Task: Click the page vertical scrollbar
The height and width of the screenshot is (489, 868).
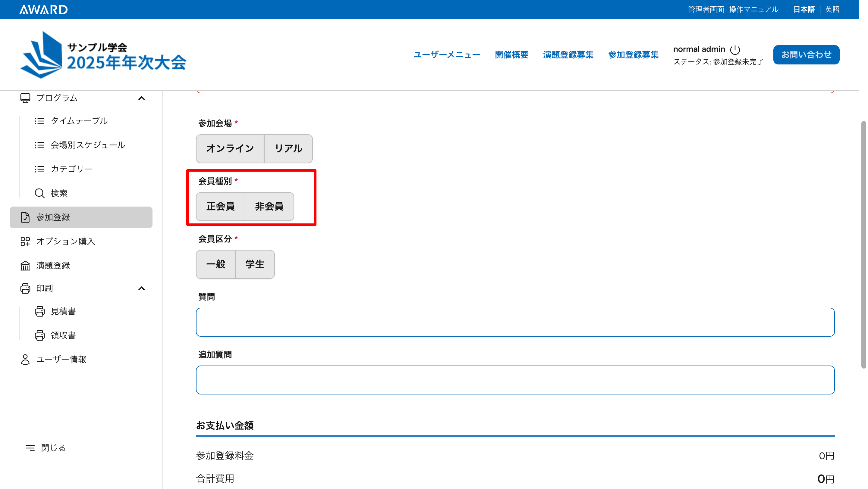Action: click(863, 245)
